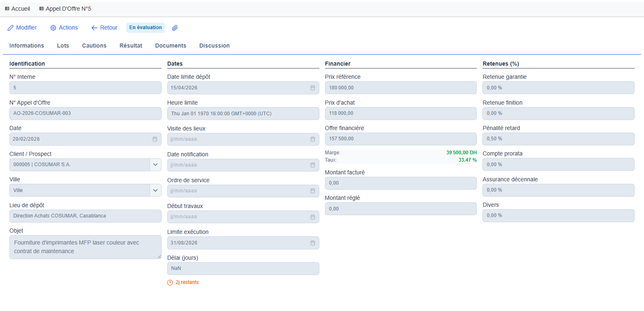Click the En évaluation status badge

coord(146,27)
